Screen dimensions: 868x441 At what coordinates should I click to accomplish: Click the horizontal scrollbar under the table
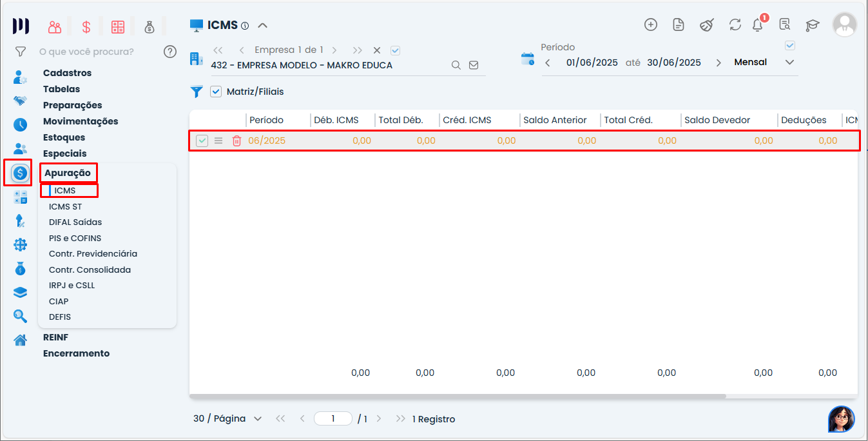pyautogui.click(x=458, y=396)
